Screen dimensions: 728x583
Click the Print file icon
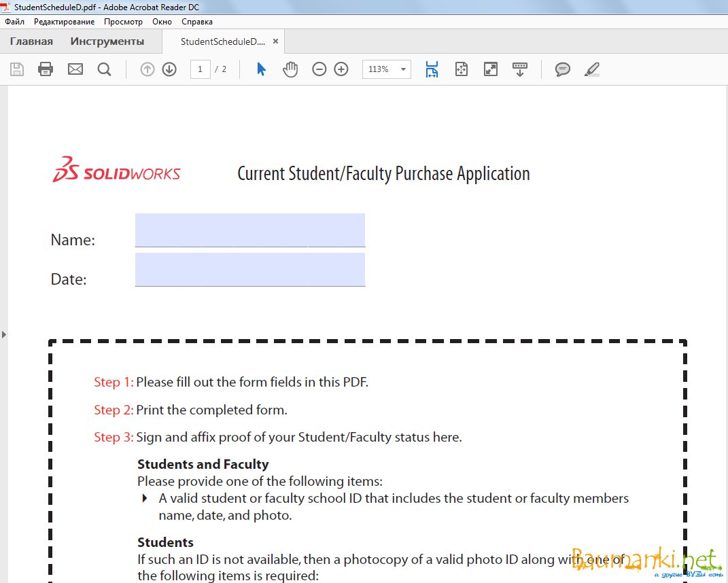tap(46, 69)
